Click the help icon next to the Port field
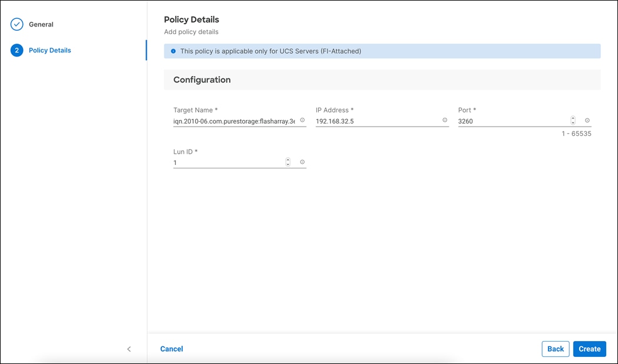The image size is (618, 364). [x=587, y=120]
